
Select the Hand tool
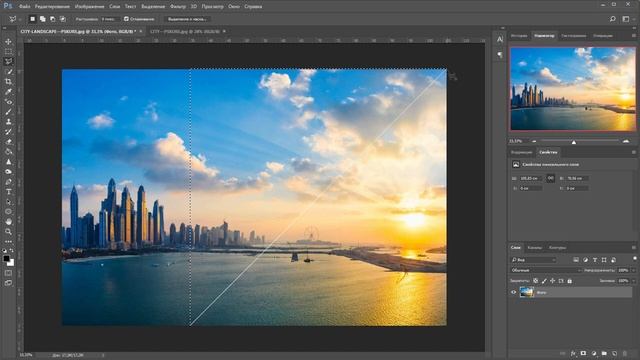pyautogui.click(x=8, y=222)
